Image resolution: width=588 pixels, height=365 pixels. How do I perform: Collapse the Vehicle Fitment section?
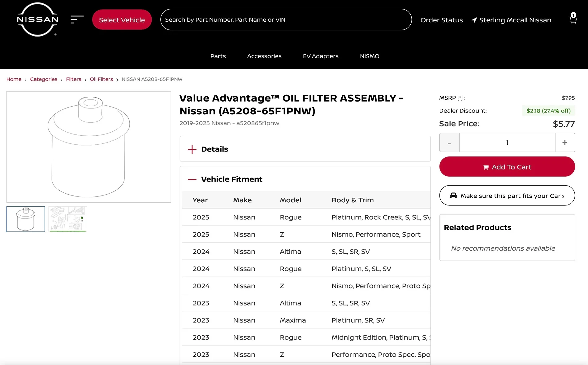(x=192, y=179)
